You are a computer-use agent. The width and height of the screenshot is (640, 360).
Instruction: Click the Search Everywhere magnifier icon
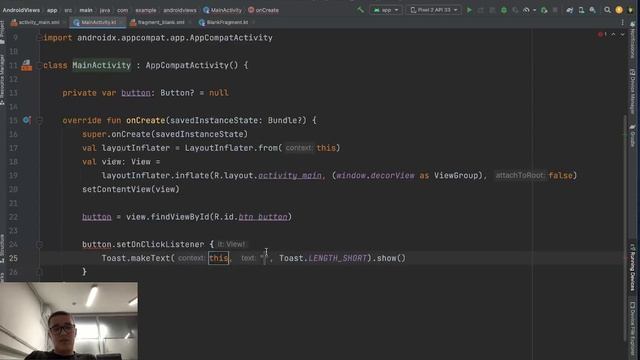[x=607, y=10]
